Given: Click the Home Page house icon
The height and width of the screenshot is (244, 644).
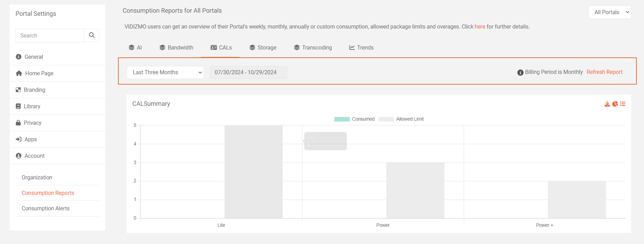Looking at the screenshot, I should pyautogui.click(x=19, y=73).
